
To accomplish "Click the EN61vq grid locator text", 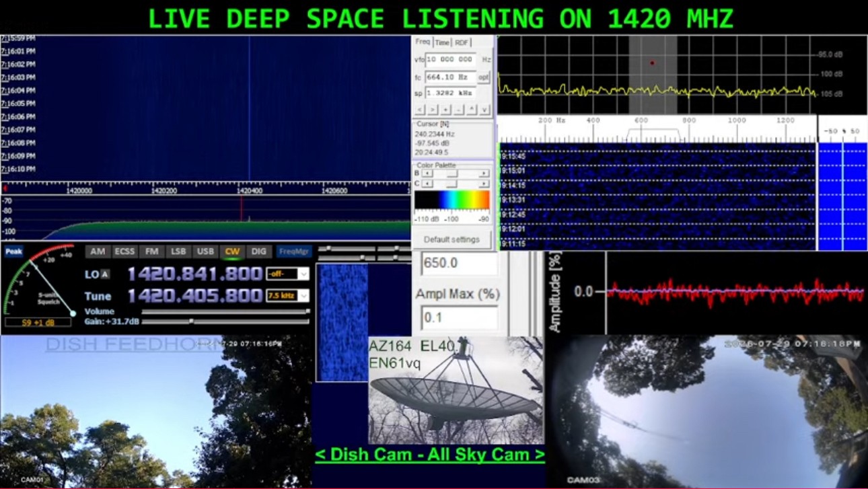I will pos(395,363).
